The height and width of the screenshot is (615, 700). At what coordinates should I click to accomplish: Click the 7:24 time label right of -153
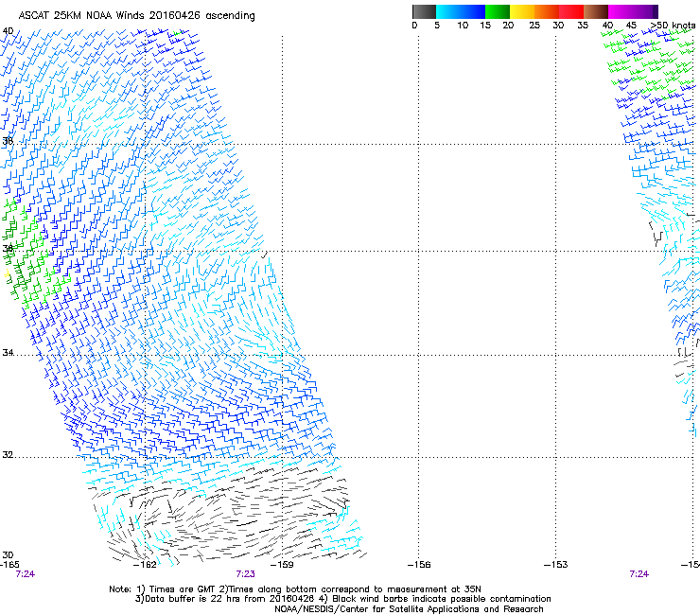[x=639, y=574]
